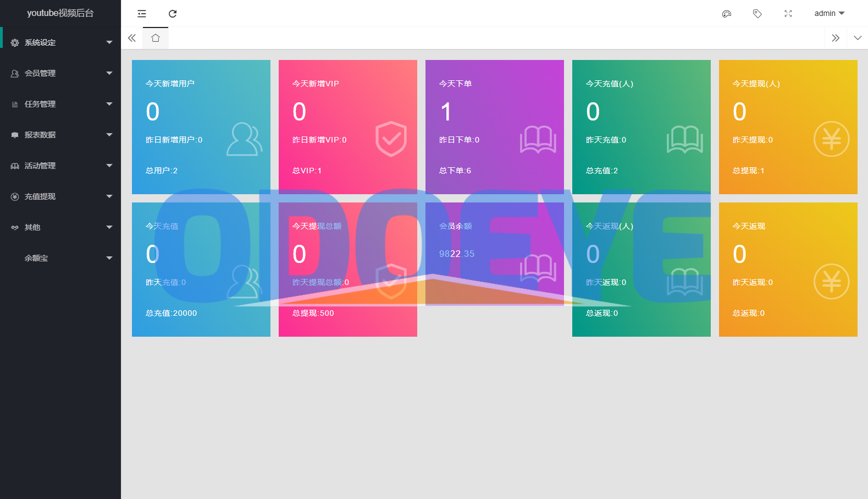Click the refresh icon in top bar
The width and height of the screenshot is (868, 499).
[173, 14]
